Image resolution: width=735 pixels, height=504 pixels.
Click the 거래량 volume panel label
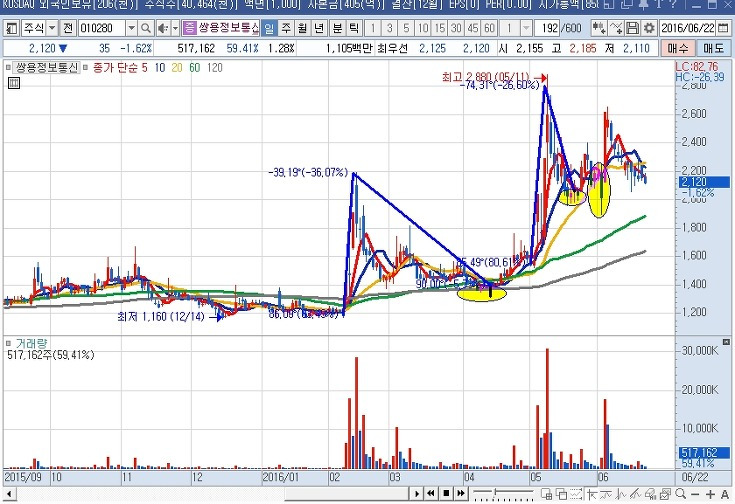click(31, 344)
